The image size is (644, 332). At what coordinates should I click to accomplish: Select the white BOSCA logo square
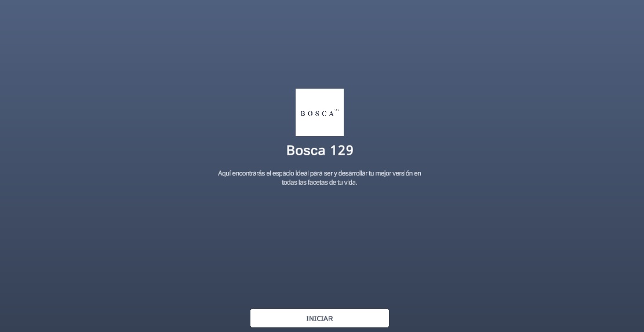click(x=319, y=112)
